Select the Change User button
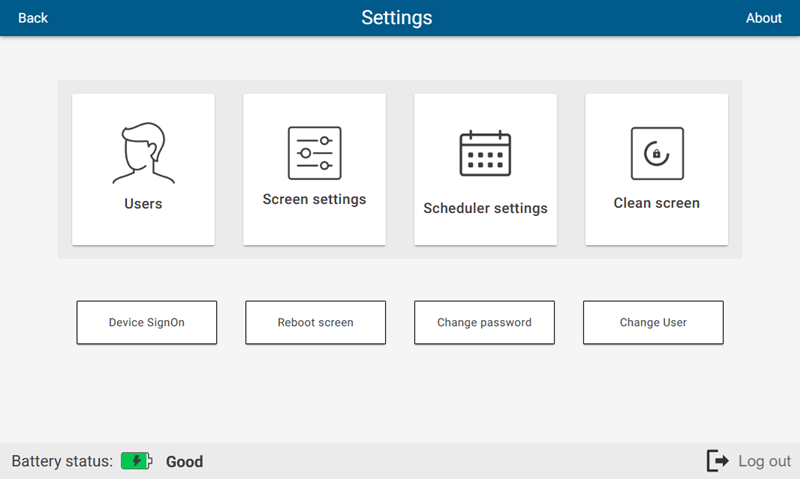The height and width of the screenshot is (479, 800). coord(653,322)
